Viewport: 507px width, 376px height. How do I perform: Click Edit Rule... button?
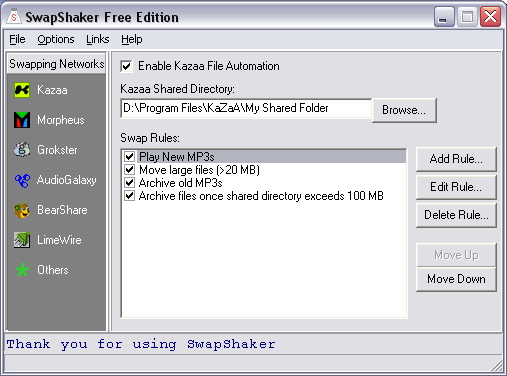click(x=456, y=187)
